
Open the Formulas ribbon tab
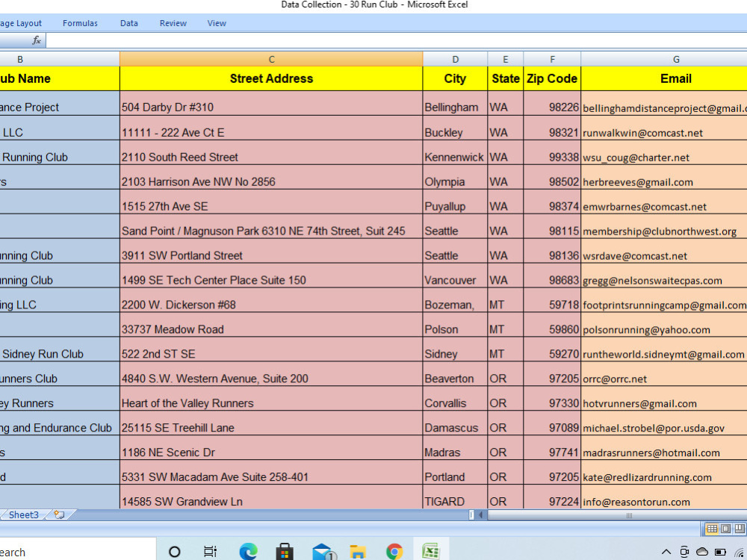tap(80, 23)
